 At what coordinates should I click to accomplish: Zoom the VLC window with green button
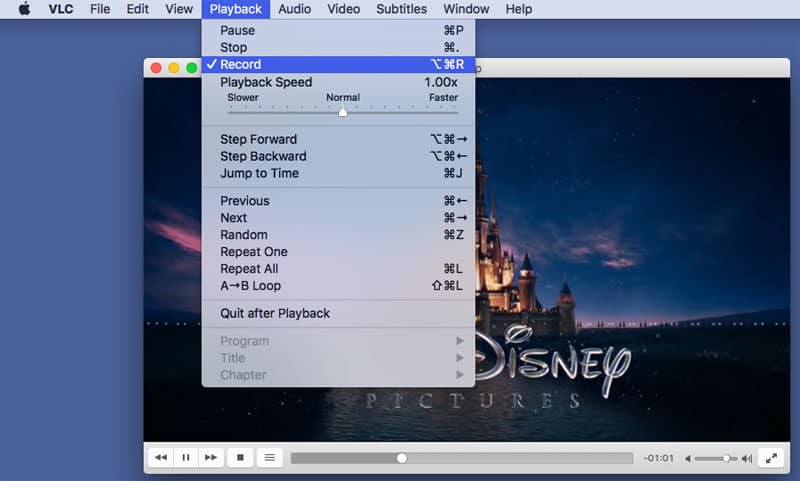[x=192, y=68]
